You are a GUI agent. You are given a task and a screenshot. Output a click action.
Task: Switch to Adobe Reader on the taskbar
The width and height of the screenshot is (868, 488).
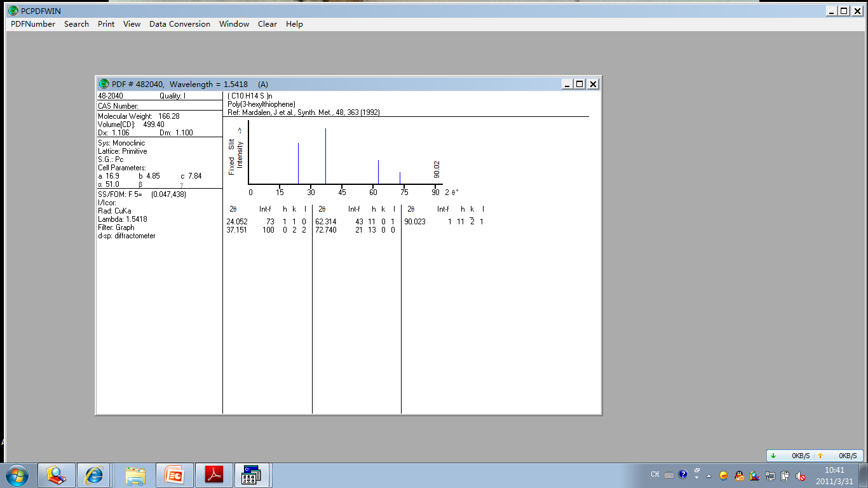(214, 475)
